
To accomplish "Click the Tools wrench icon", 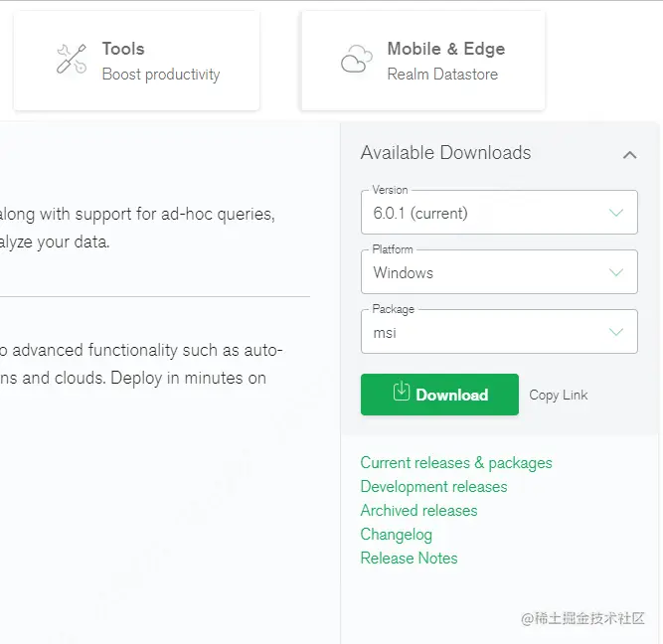I will pos(71,60).
